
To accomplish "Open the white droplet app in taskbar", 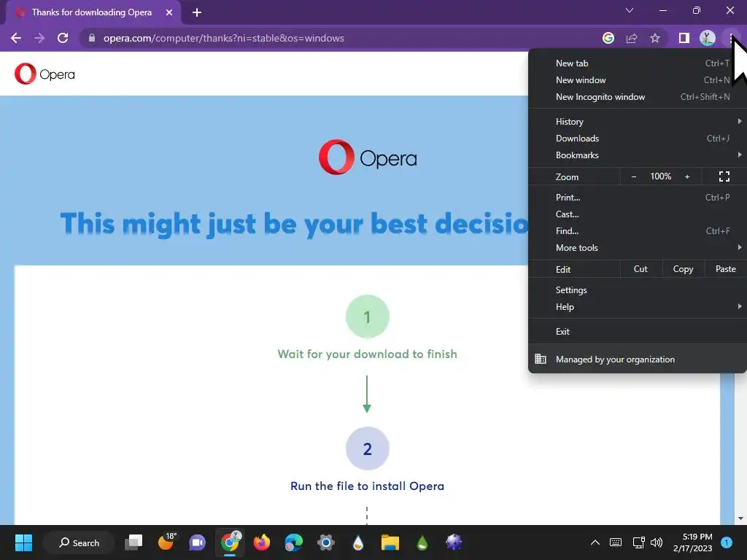I will coord(357,542).
